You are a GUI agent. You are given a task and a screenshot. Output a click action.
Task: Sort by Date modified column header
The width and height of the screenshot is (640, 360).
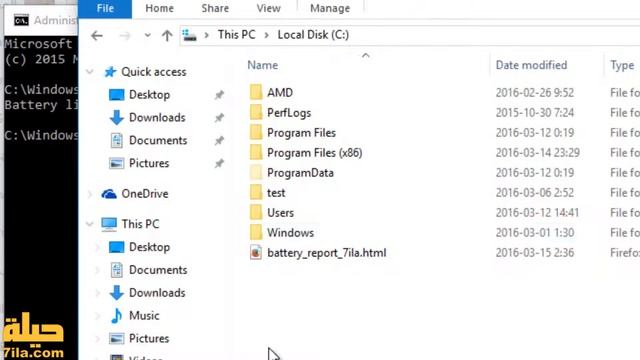pos(531,65)
